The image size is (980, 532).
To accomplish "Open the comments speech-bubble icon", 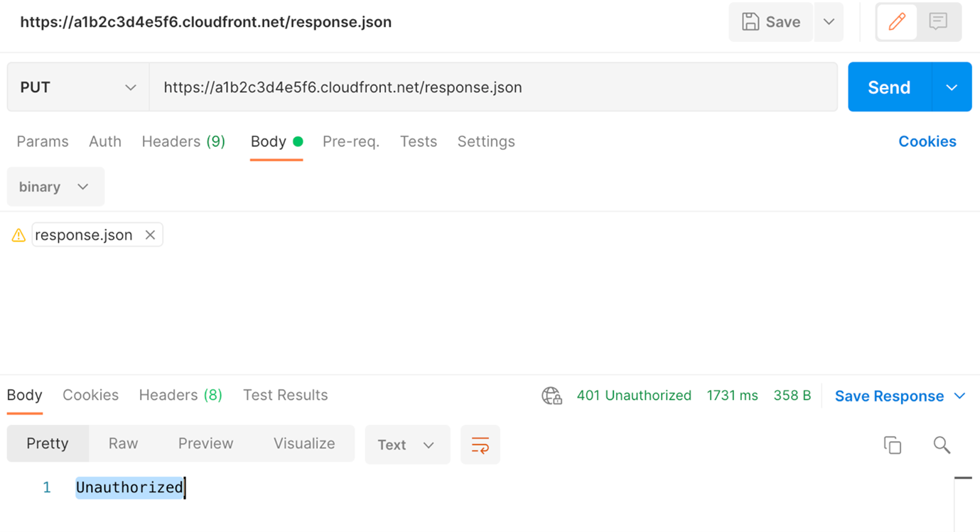I will coord(938,22).
